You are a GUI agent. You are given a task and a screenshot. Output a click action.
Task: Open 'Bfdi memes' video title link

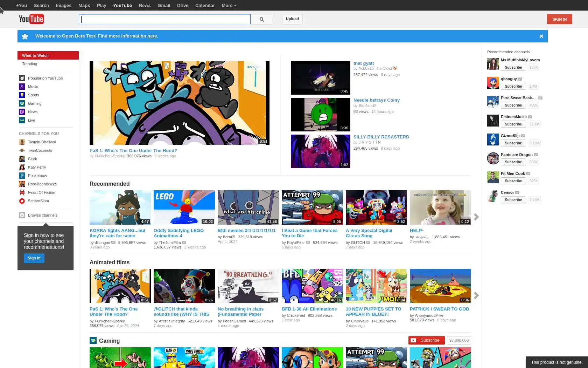tap(246, 231)
